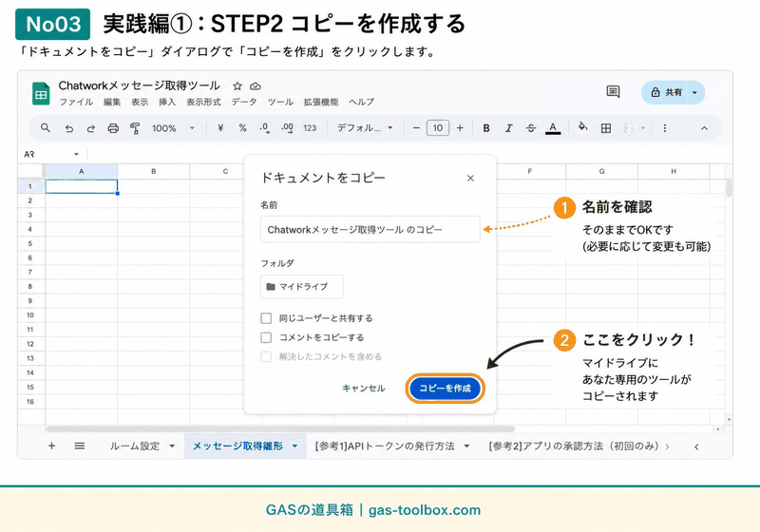This screenshot has width=760, height=532.
Task: Check 解決したコメントを含める checkbox
Action: [x=266, y=356]
